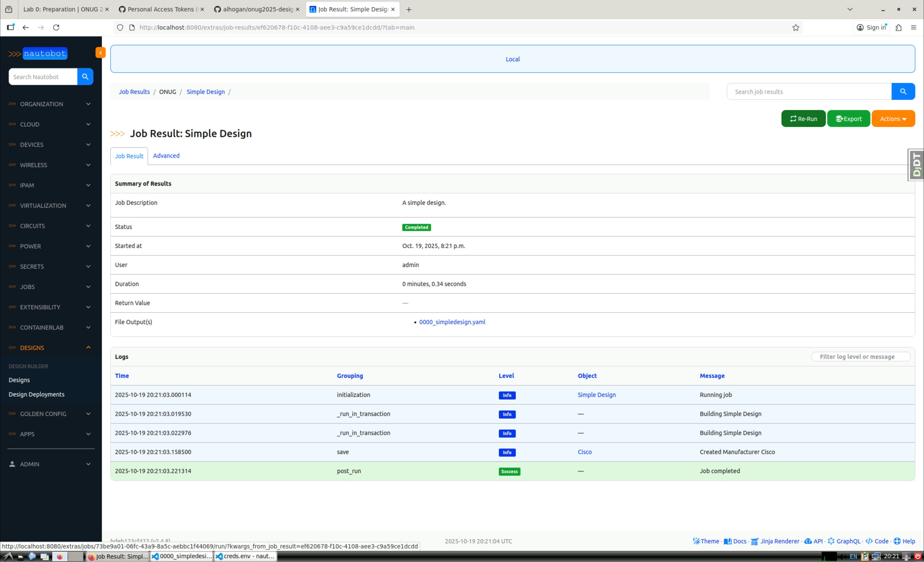This screenshot has width=924, height=562.
Task: Open the 0000_simpledesign.yaml file output link
Action: [x=452, y=322]
